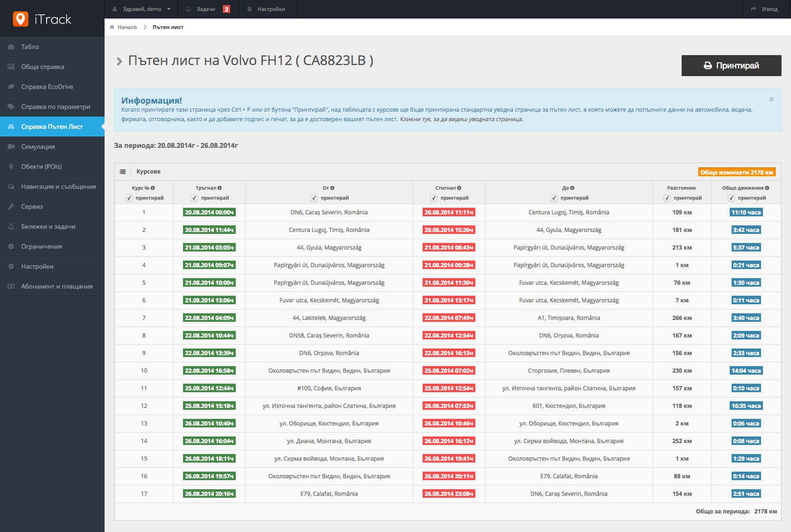Click row 7 destination A1, Timișoara, România
Screen dimensions: 791x532
tap(569, 318)
